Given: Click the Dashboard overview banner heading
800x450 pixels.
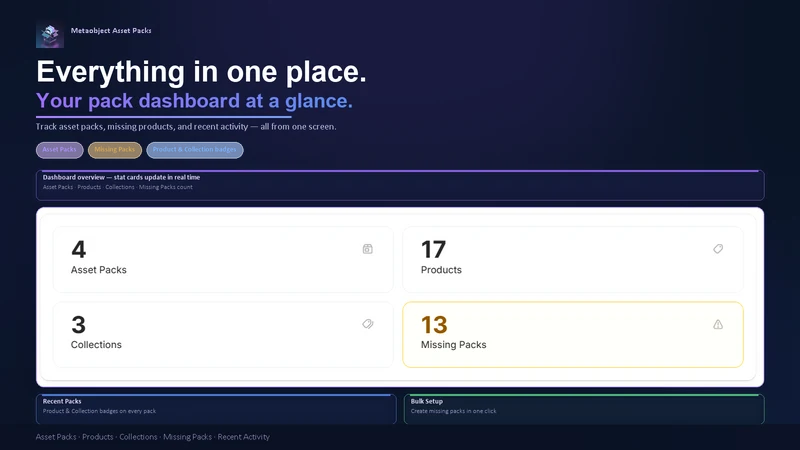Looking at the screenshot, I should 121,178.
